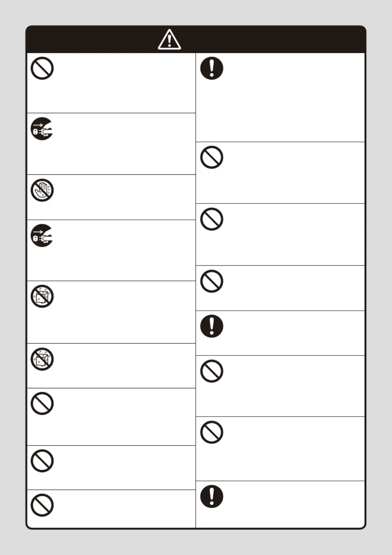This screenshot has width=392, height=555.
Task: Select the do-not-touch-with-wet-hands icon
Action: pyautogui.click(x=42, y=190)
